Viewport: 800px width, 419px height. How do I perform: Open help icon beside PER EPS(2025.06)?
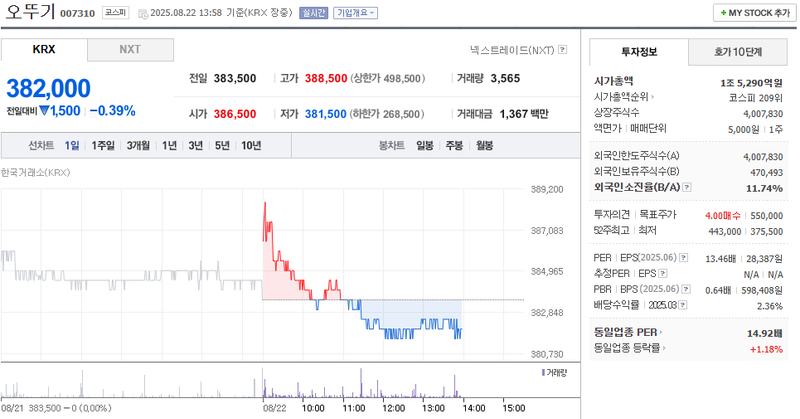point(683,258)
